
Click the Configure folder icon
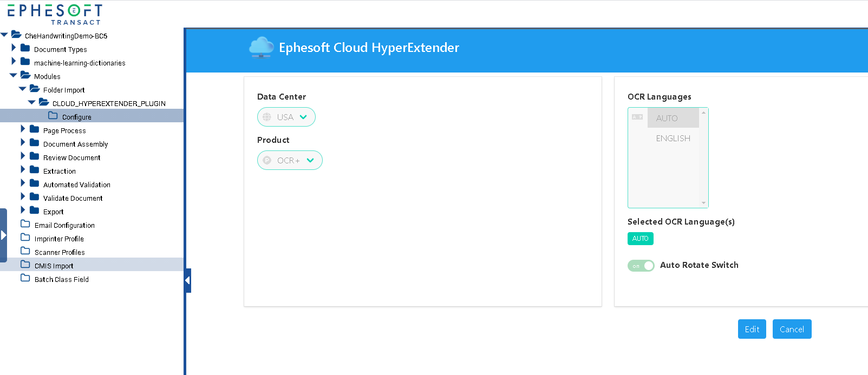(53, 116)
